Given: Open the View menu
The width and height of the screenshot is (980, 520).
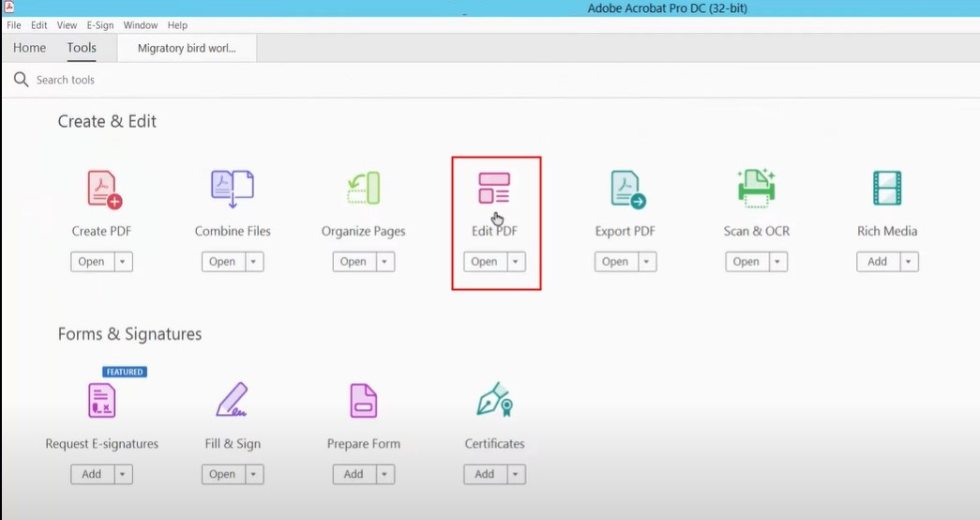Looking at the screenshot, I should point(67,25).
